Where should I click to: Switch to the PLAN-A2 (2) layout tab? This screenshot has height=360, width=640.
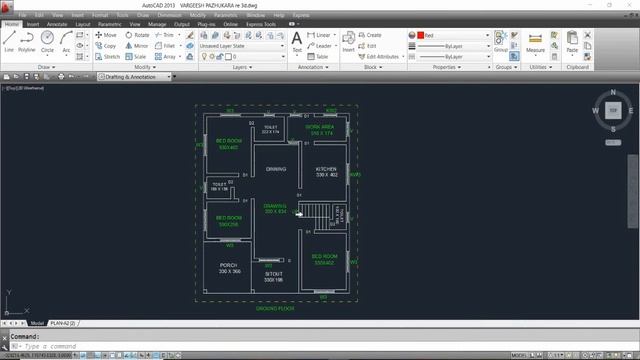(63, 323)
